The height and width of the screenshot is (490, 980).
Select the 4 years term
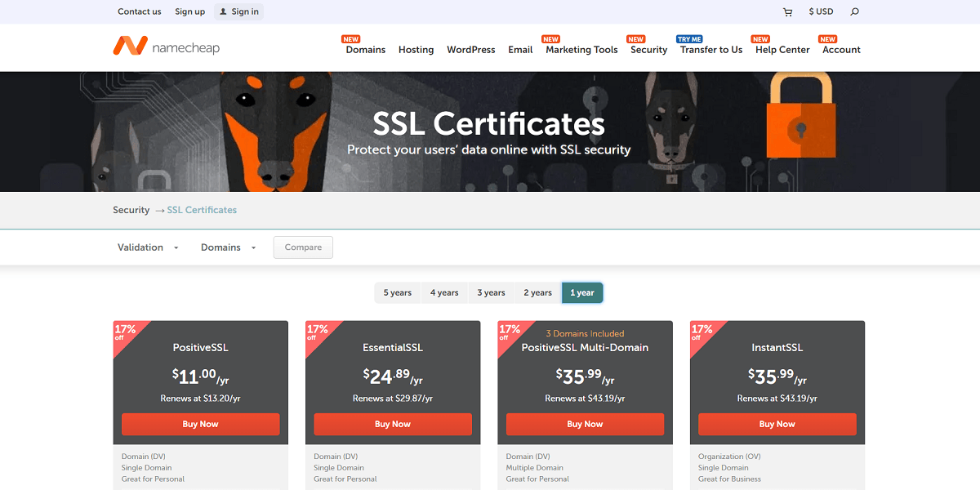[444, 292]
